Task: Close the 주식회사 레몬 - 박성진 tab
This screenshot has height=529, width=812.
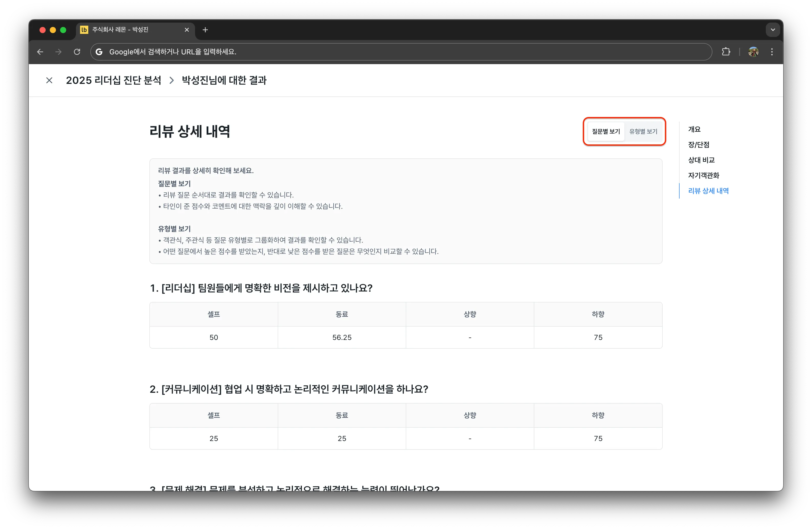Action: 187,30
